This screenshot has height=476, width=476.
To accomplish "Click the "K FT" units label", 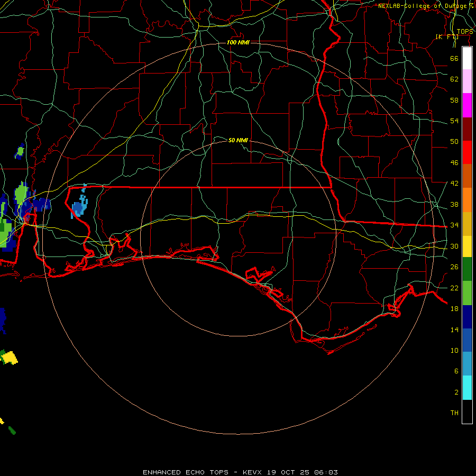I will tap(447, 37).
